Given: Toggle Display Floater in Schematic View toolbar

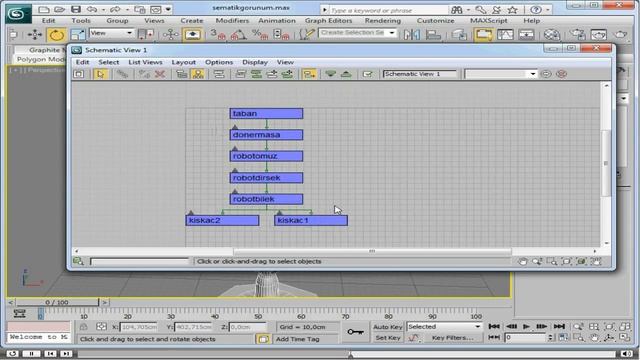Looking at the screenshot, I should click(79, 74).
